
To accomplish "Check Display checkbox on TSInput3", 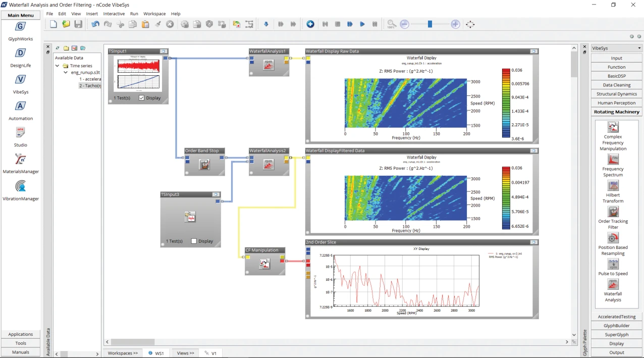I will tap(194, 241).
